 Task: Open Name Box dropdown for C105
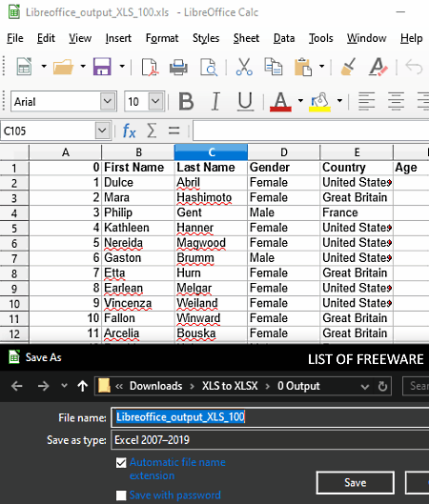click(102, 131)
